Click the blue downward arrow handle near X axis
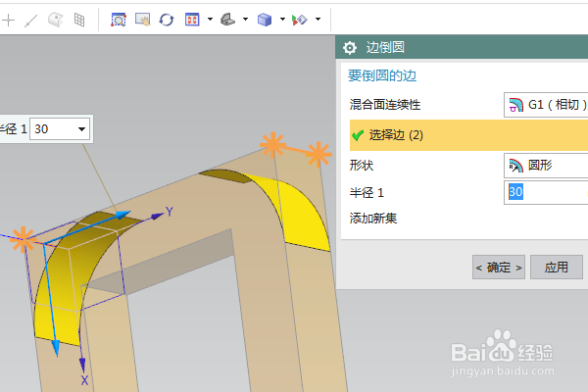The height and width of the screenshot is (392, 588). 56,348
